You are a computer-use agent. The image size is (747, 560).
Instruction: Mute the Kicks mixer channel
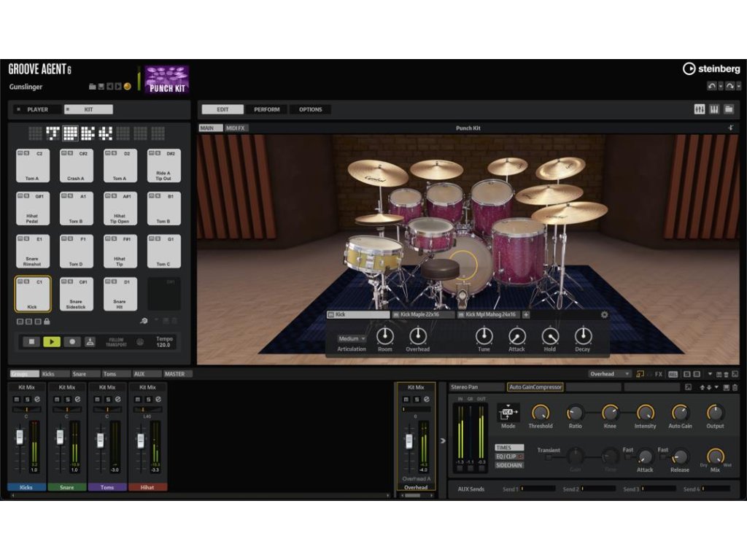point(18,399)
